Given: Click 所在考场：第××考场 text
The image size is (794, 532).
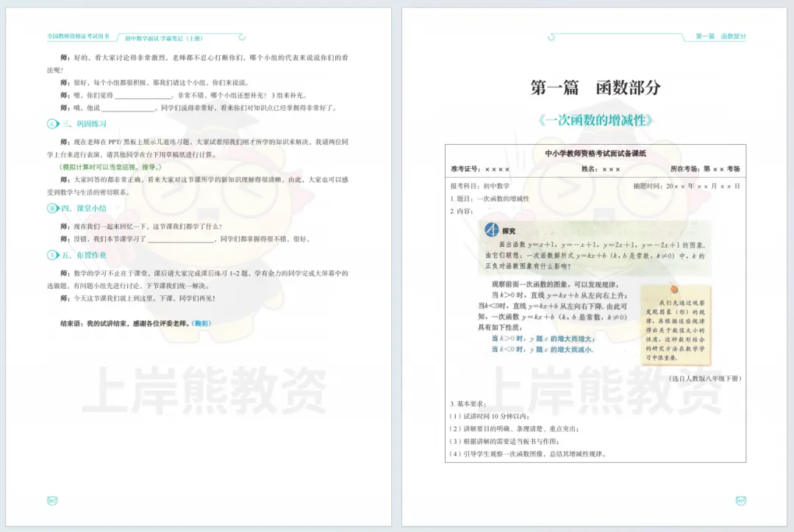Looking at the screenshot, I should [x=705, y=169].
